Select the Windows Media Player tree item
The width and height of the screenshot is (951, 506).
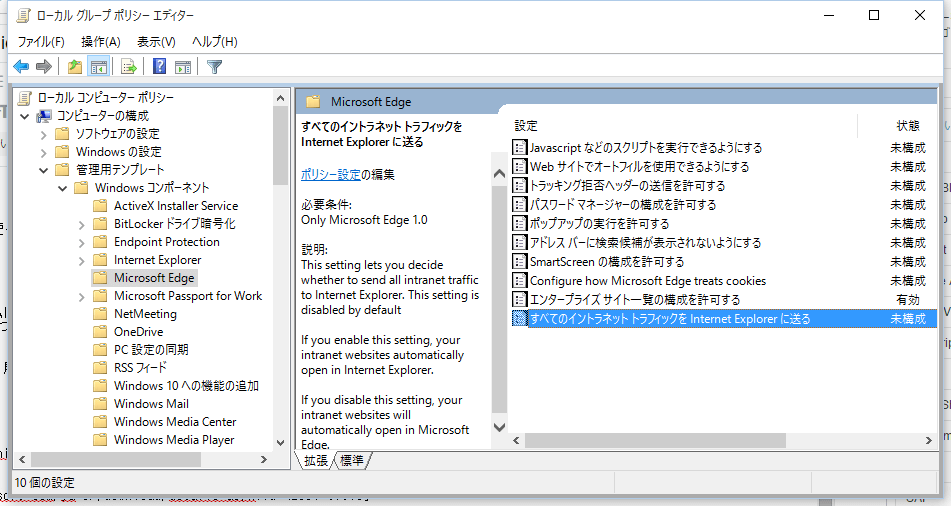click(174, 440)
